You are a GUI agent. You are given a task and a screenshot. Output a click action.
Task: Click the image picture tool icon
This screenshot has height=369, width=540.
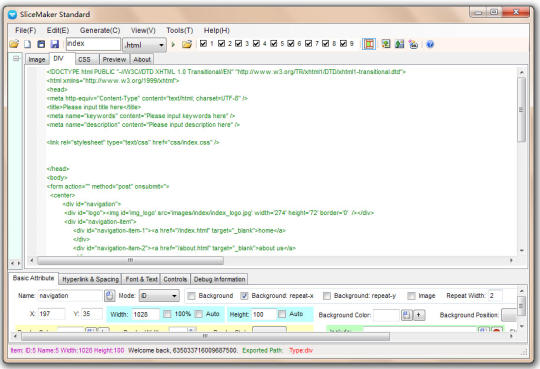click(413, 44)
